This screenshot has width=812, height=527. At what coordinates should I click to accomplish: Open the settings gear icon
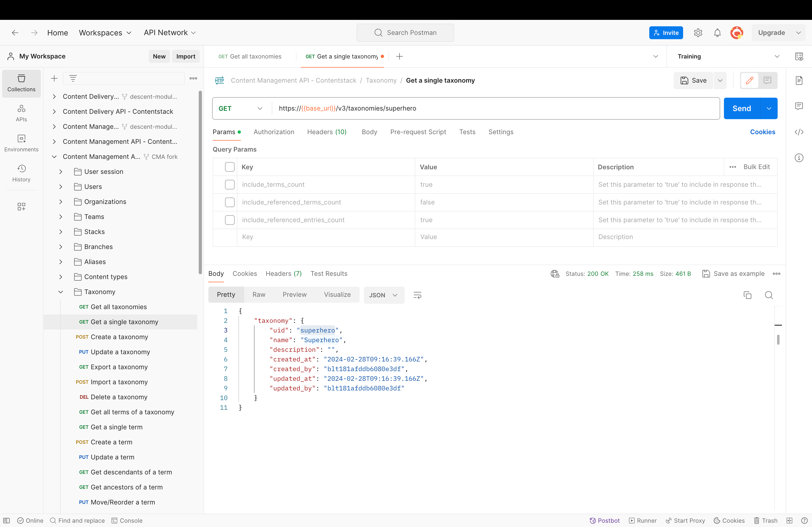[698, 33]
